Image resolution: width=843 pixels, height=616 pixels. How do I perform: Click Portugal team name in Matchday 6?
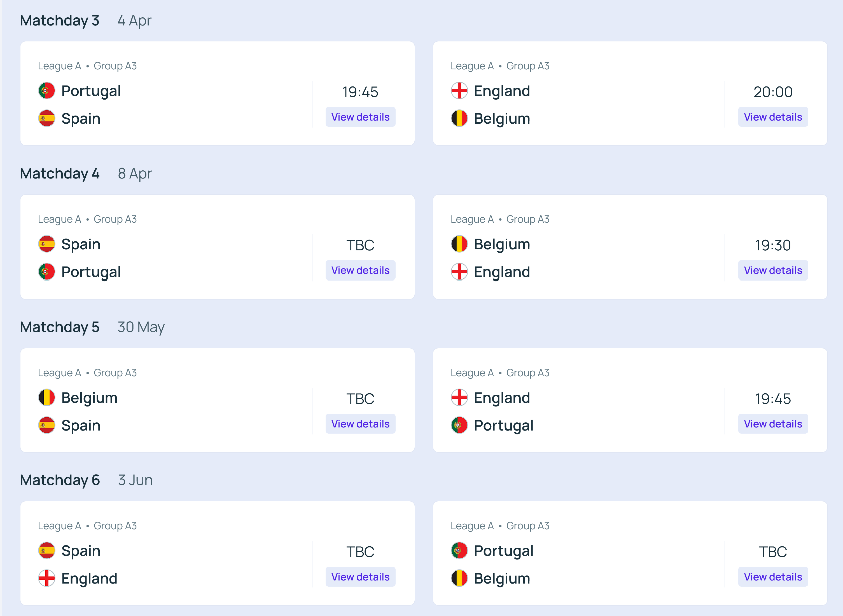point(503,551)
